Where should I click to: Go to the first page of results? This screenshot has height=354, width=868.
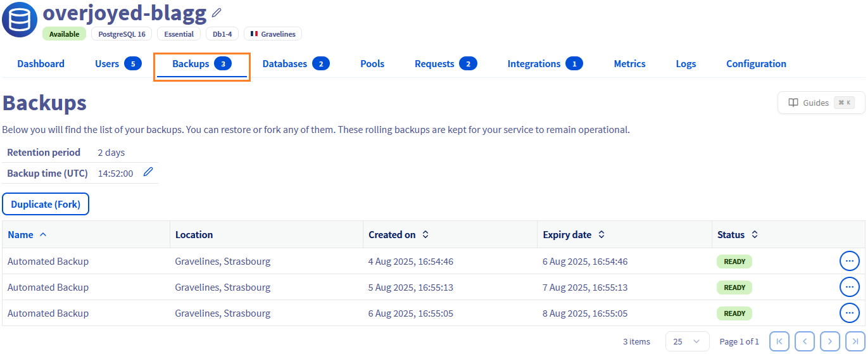pyautogui.click(x=779, y=341)
